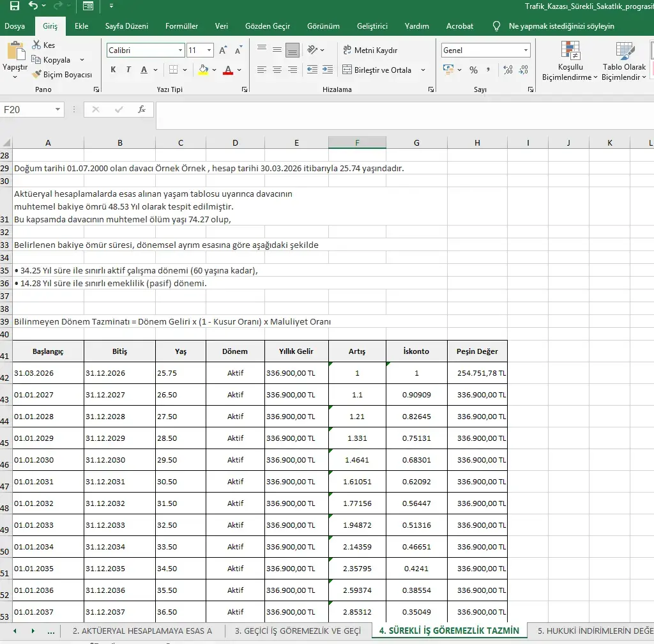Open the font size 11 dropdown
This screenshot has width=654, height=644.
pyautogui.click(x=209, y=50)
